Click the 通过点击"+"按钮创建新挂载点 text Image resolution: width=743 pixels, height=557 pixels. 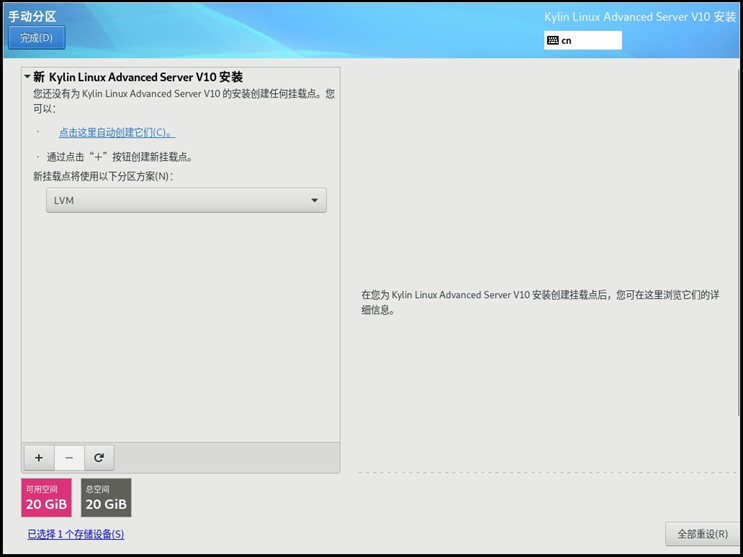(119, 157)
